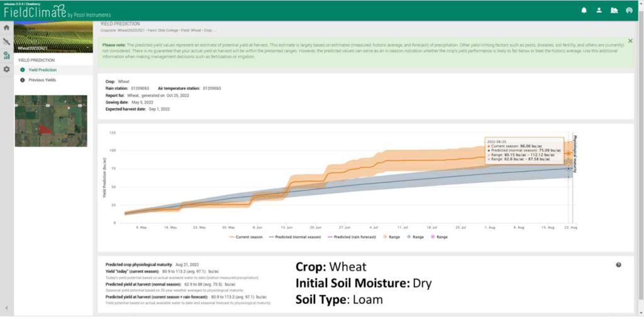
Task: Click the help question mark icon
Action: click(618, 265)
